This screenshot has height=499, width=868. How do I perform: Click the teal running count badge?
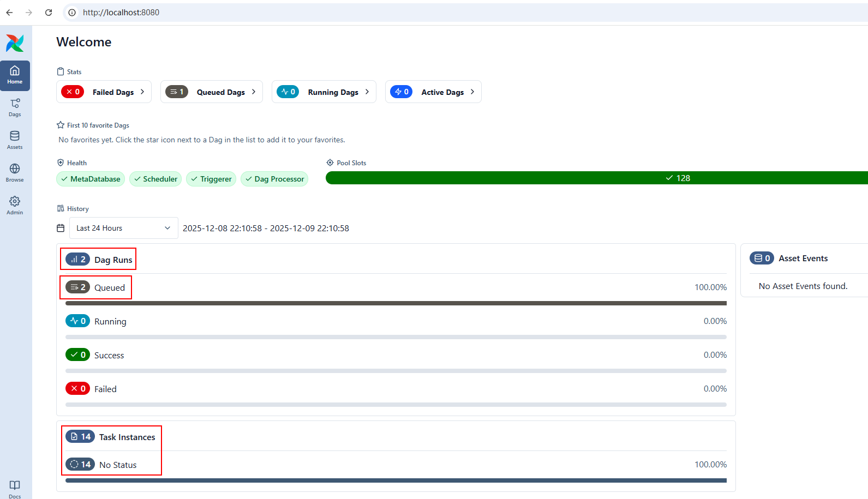(x=288, y=92)
